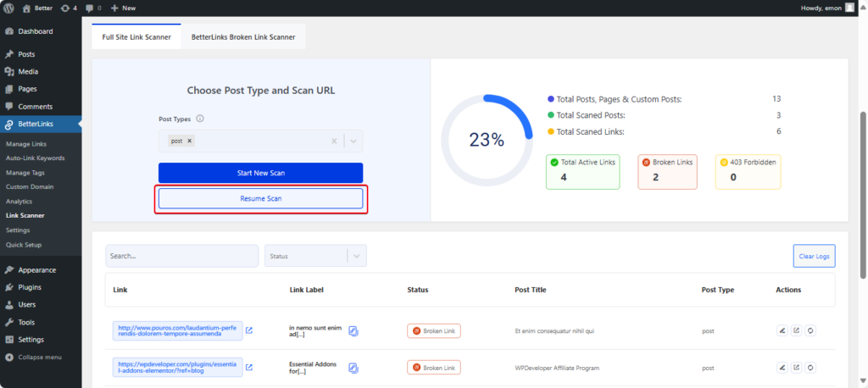Image resolution: width=868 pixels, height=388 pixels.
Task: Open the WordPress logo menu
Action: [x=9, y=8]
